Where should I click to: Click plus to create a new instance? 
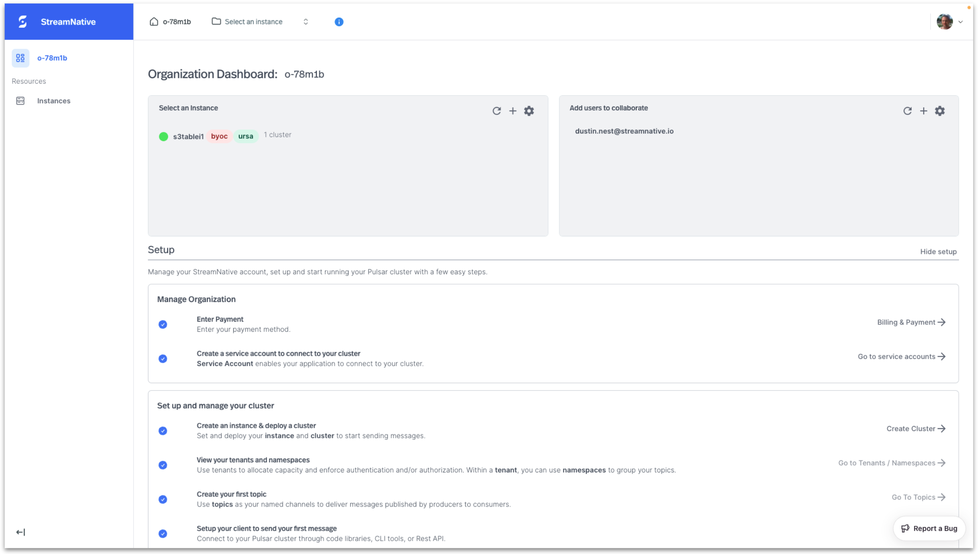tap(513, 111)
